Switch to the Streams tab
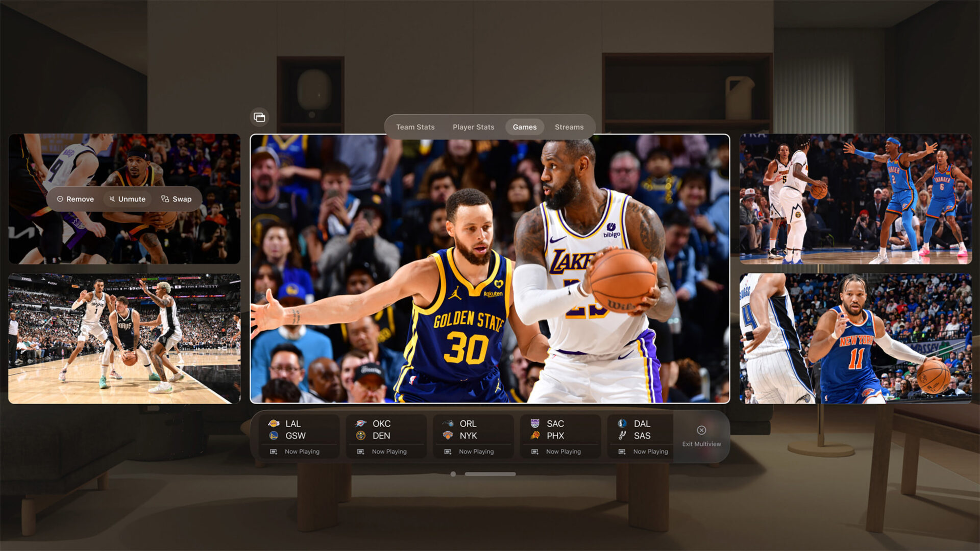The height and width of the screenshot is (551, 980). 569,127
